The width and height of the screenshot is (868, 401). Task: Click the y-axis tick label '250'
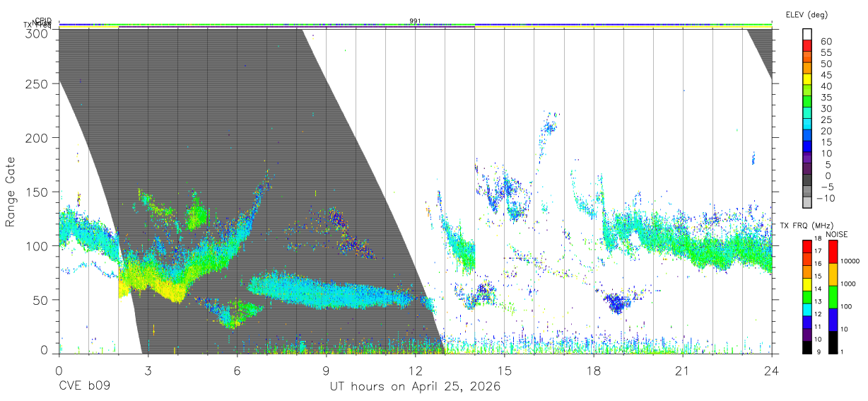[38, 83]
